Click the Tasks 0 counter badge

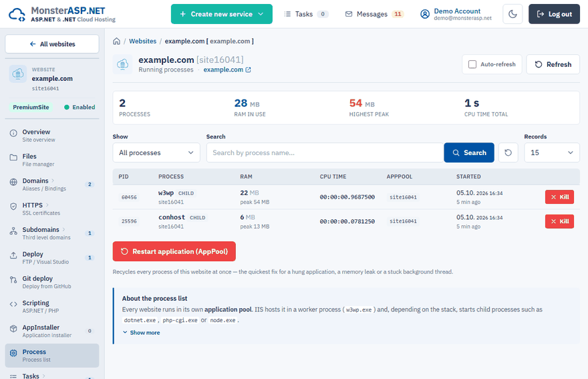pos(323,14)
